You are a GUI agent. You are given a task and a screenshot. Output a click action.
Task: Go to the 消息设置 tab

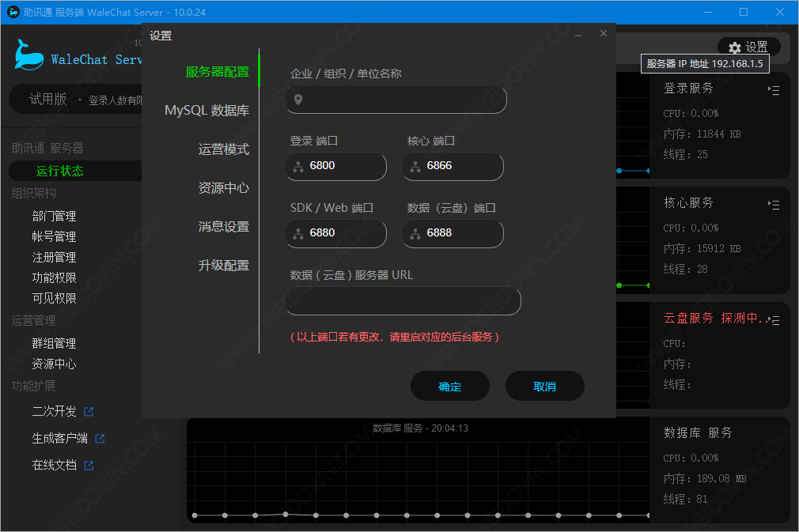(224, 227)
